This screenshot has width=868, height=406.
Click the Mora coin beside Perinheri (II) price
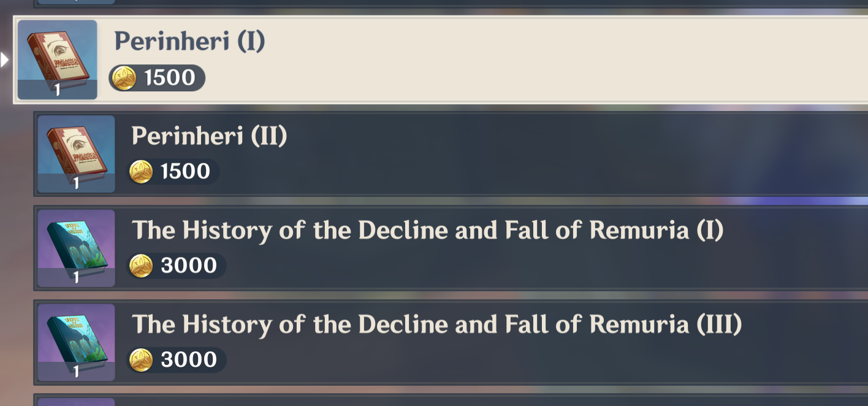tap(141, 172)
